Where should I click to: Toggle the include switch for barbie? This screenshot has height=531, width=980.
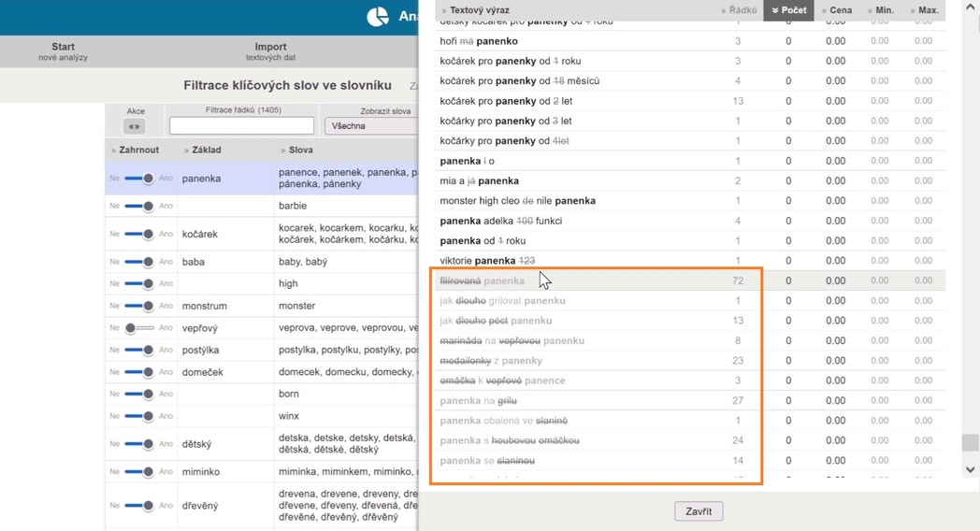[x=138, y=206]
